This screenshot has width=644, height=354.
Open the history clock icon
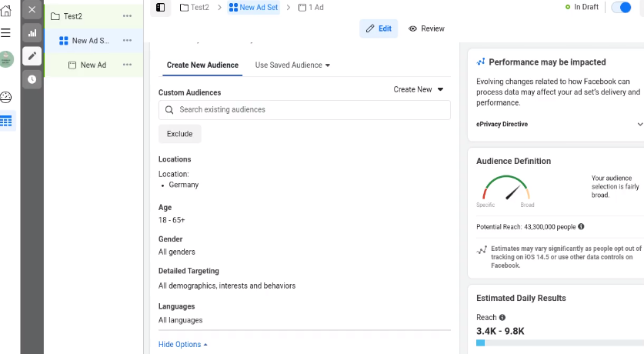coord(32,78)
